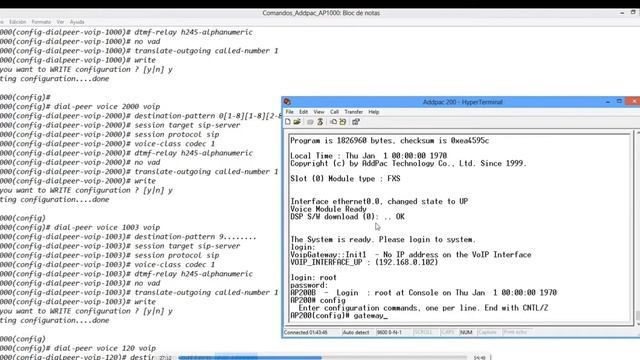Click the video progress bar at the bottom
This screenshot has height=360, width=640.
click(322, 358)
